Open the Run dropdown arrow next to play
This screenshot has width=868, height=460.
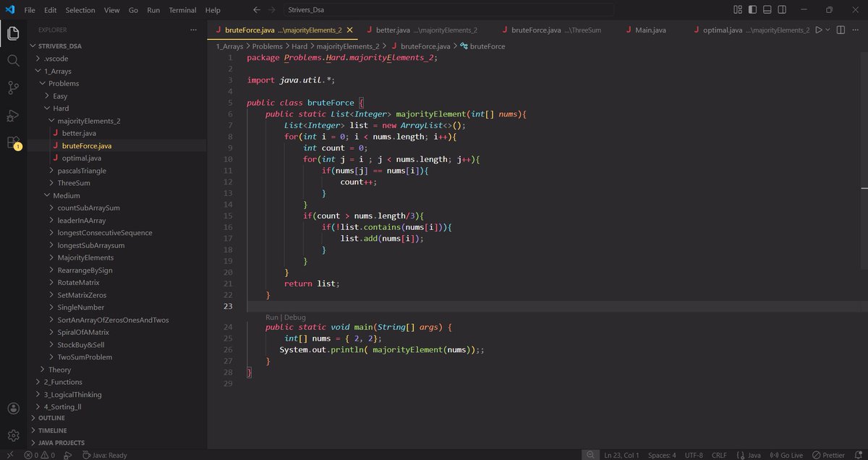coord(827,30)
